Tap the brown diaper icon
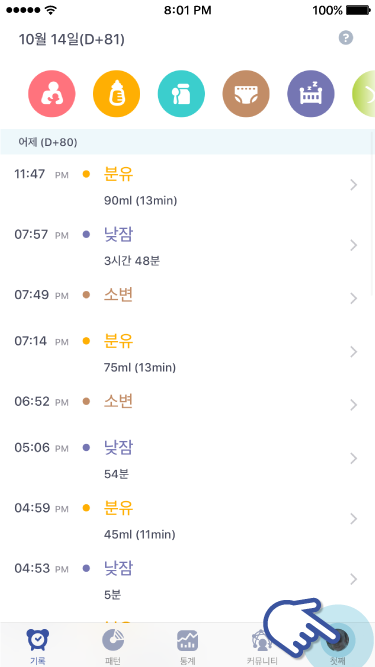The height and width of the screenshot is (667, 375). [246, 94]
